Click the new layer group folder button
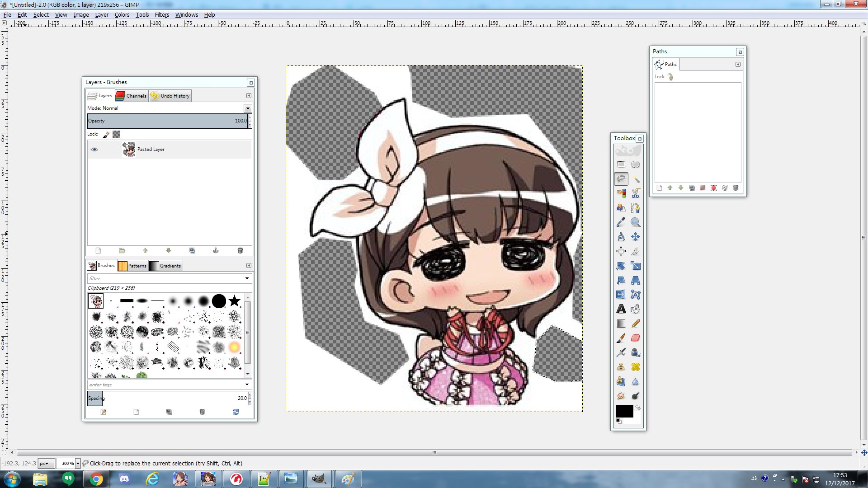 pyautogui.click(x=122, y=250)
